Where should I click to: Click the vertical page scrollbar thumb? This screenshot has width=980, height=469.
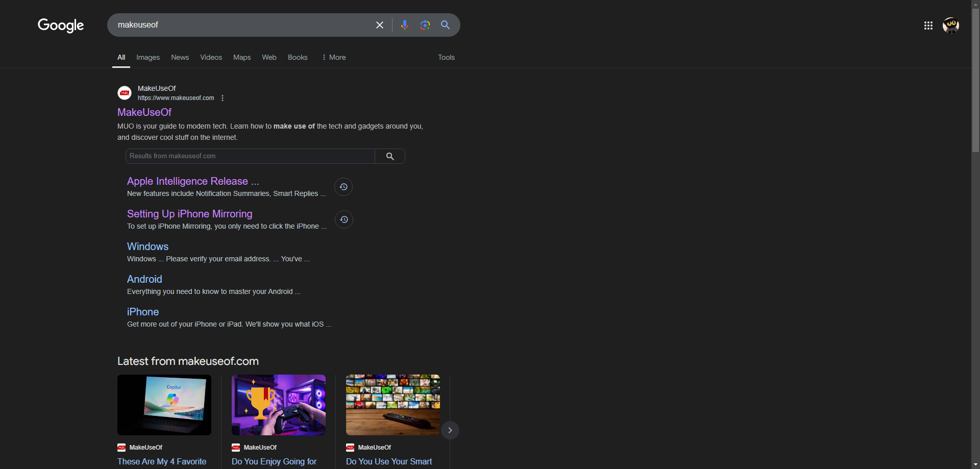click(975, 81)
